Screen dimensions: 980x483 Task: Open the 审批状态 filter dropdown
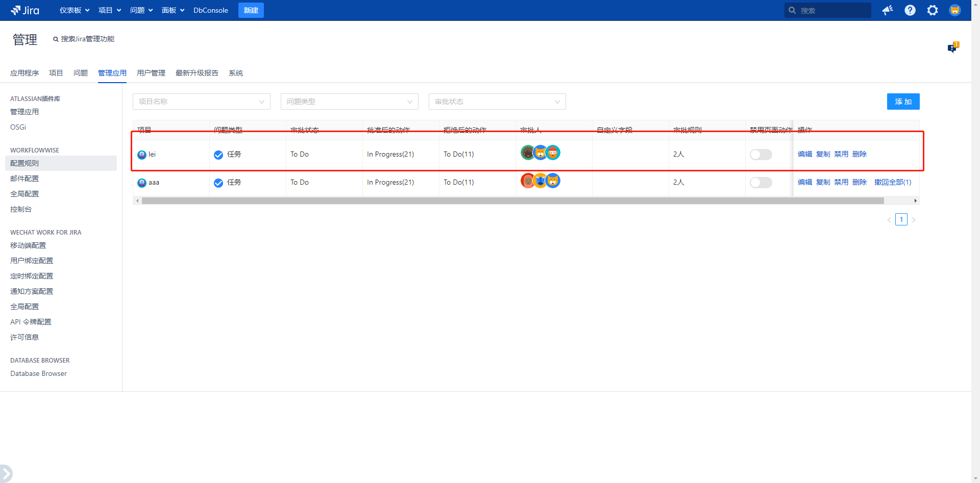click(x=497, y=101)
